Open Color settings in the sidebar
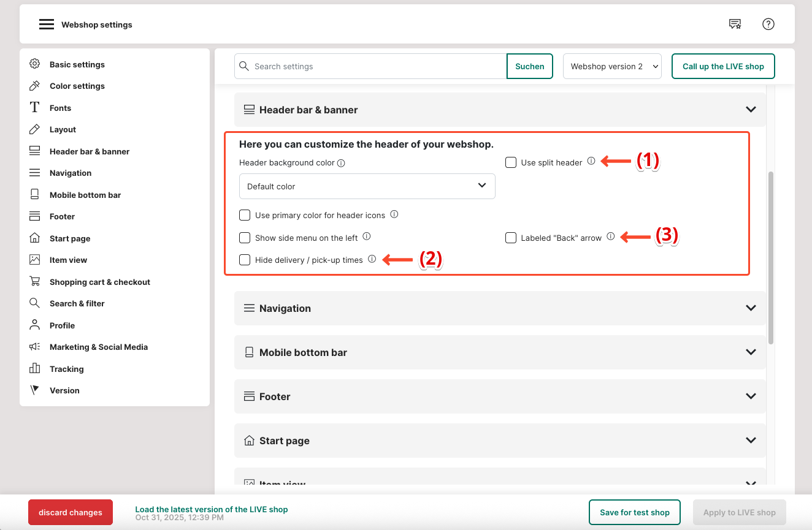 pos(77,86)
